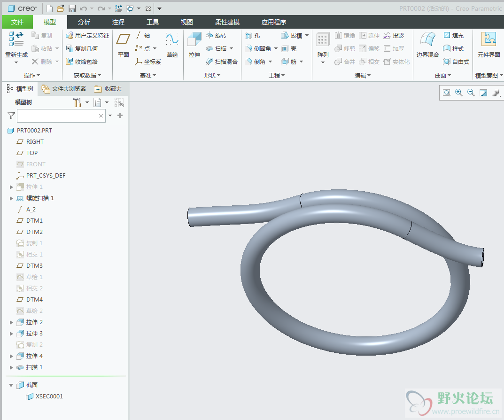Switch to the Applications (应用程序) tab
Screen dimensions: 504x420
click(273, 22)
